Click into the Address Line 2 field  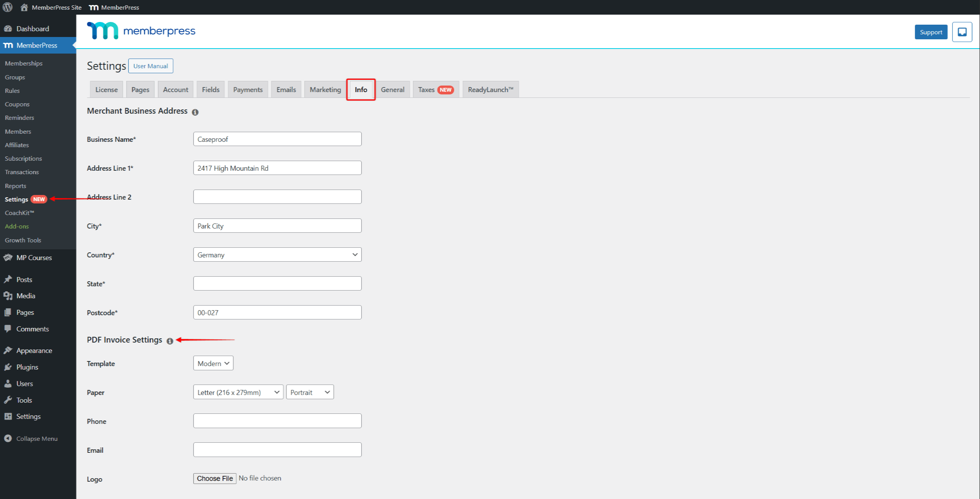[277, 197]
